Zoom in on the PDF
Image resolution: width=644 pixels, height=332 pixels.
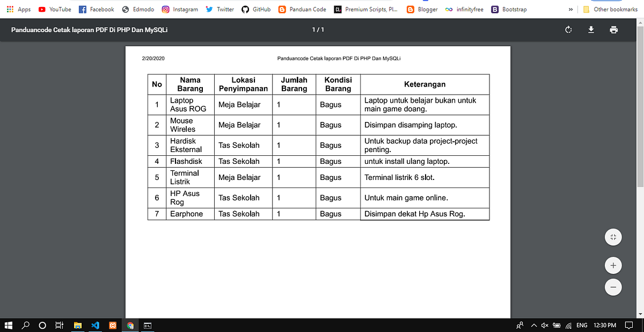click(x=613, y=265)
